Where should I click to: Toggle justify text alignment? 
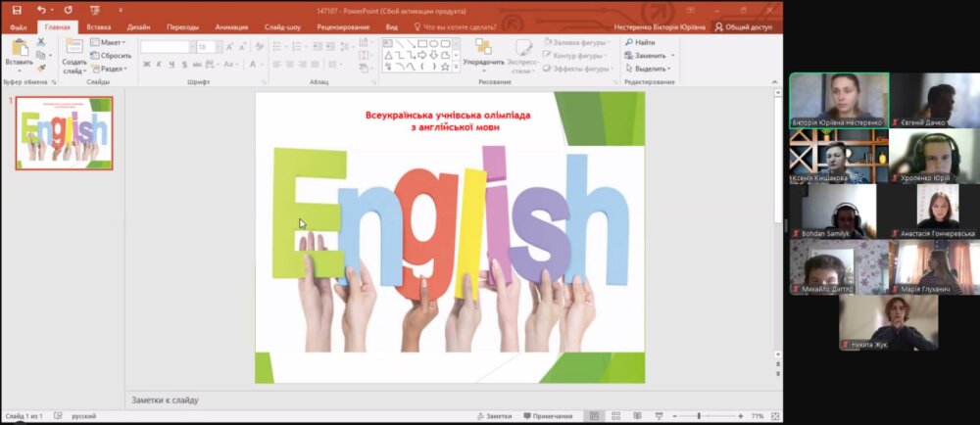316,65
